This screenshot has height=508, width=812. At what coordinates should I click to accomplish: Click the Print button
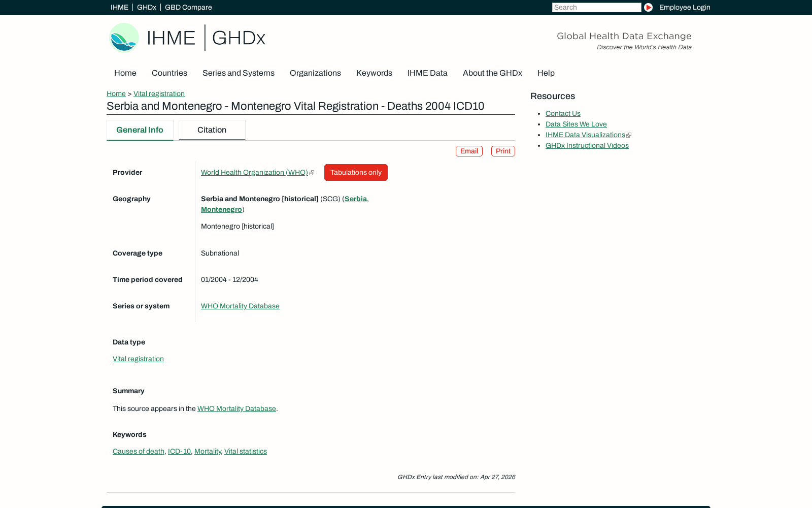tap(503, 151)
